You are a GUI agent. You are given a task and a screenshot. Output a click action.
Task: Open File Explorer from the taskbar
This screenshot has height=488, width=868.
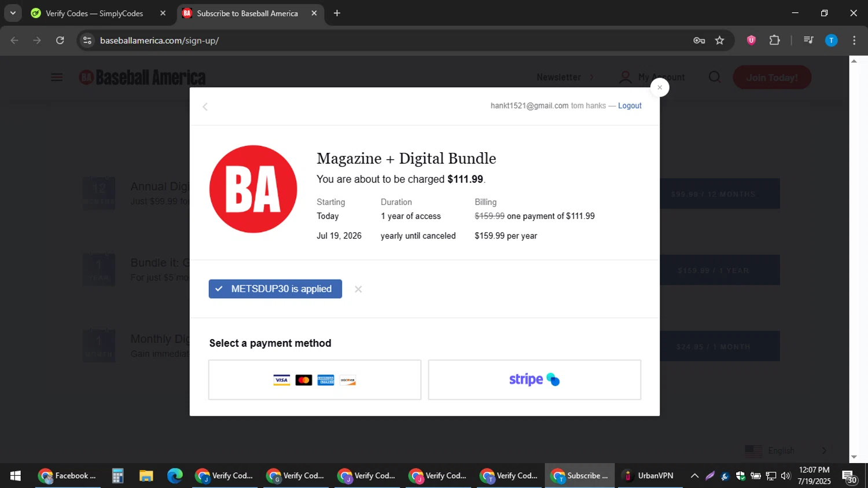tap(146, 476)
